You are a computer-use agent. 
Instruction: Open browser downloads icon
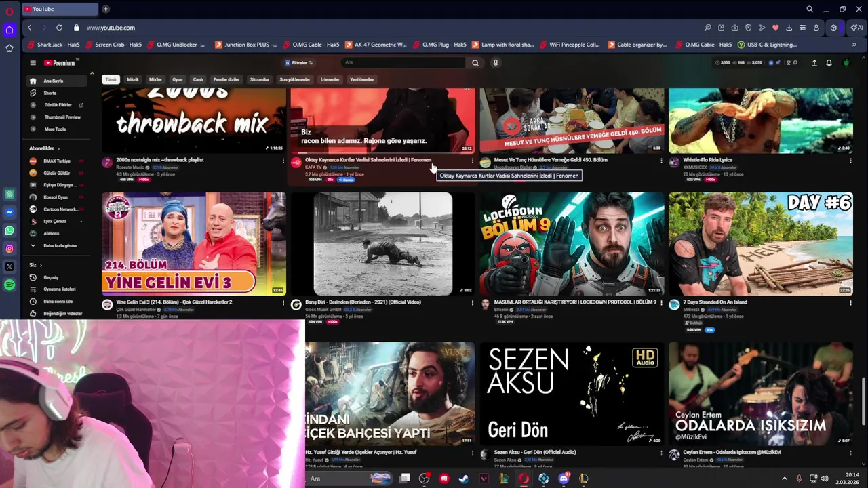point(789,28)
